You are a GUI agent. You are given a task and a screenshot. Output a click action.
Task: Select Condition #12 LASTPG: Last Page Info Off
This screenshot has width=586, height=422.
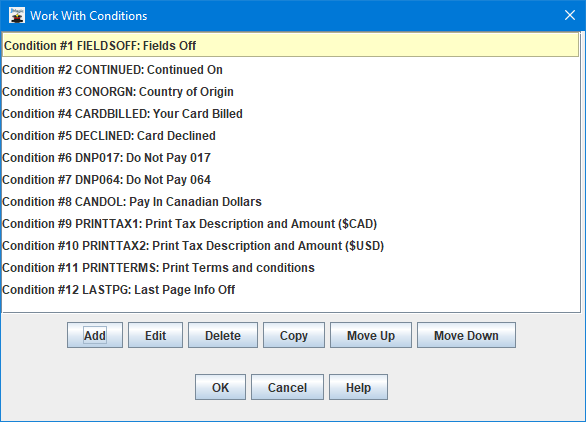290,290
